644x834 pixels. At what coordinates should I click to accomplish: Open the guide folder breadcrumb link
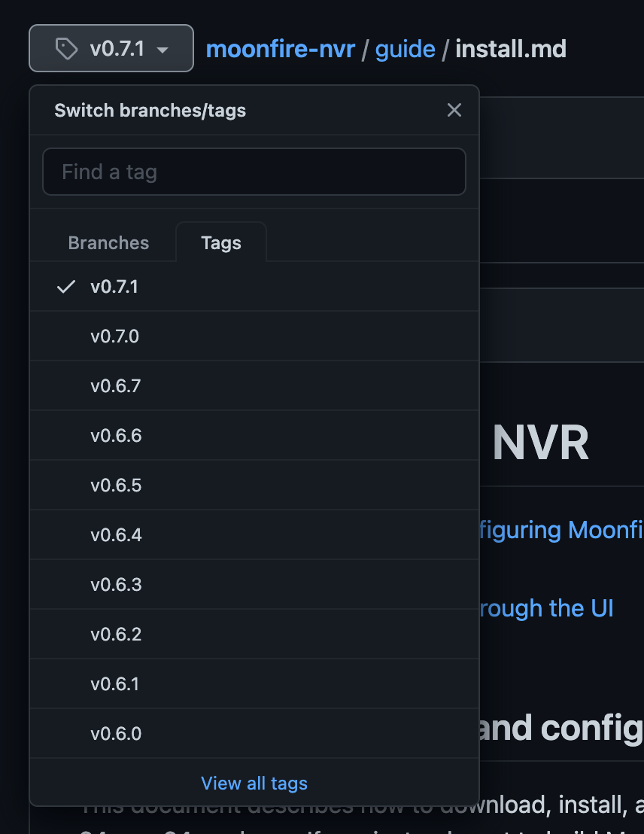pyautogui.click(x=406, y=49)
